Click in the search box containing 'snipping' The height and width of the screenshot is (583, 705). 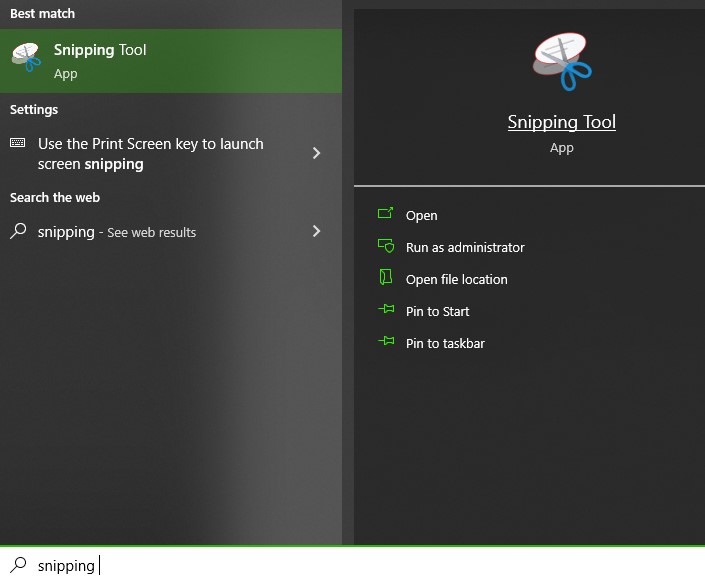352,565
